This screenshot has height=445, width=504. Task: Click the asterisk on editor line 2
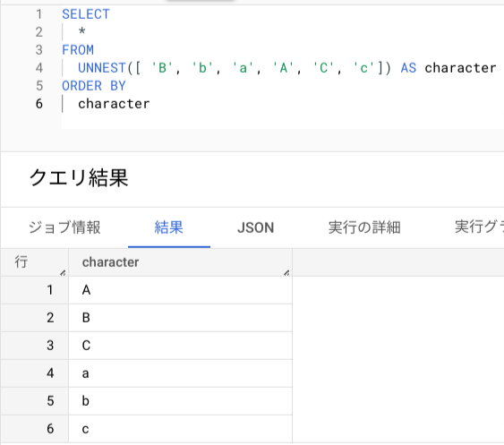click(82, 31)
